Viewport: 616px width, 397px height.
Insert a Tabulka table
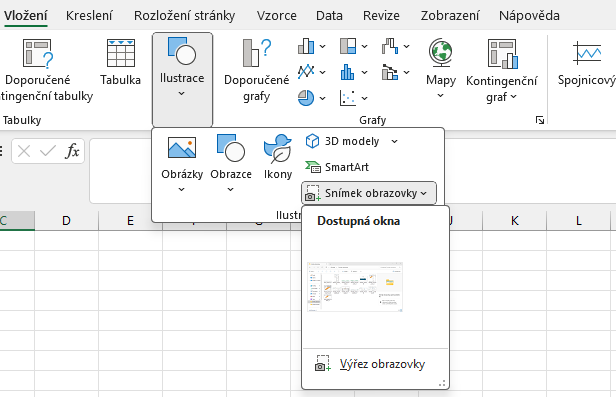[120, 63]
